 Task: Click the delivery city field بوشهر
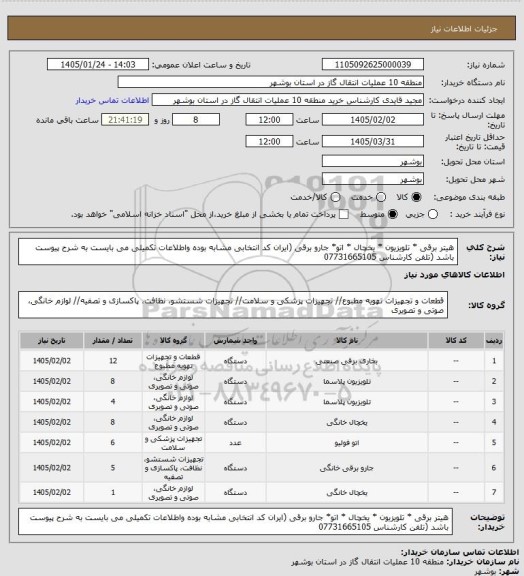tap(373, 179)
